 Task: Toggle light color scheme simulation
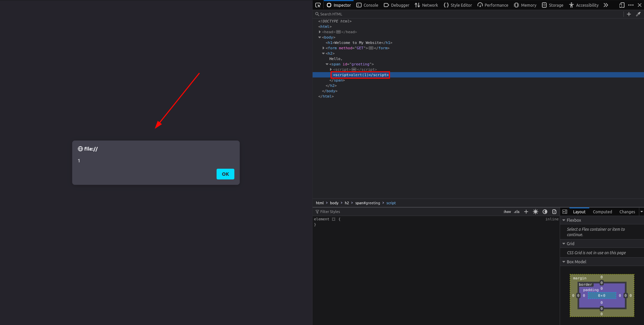(x=536, y=212)
